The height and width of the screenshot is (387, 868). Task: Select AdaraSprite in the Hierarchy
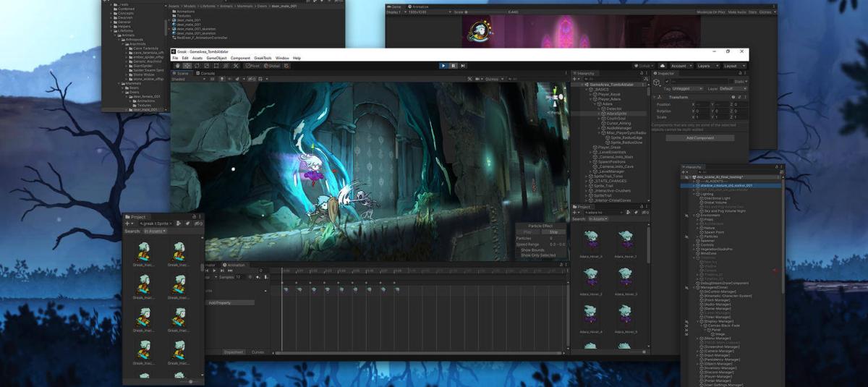(617, 114)
